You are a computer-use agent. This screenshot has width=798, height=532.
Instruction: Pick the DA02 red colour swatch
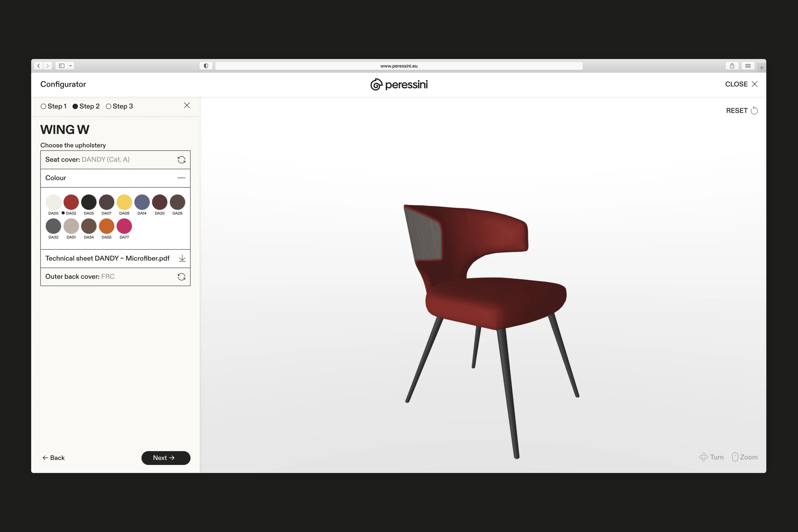[71, 202]
